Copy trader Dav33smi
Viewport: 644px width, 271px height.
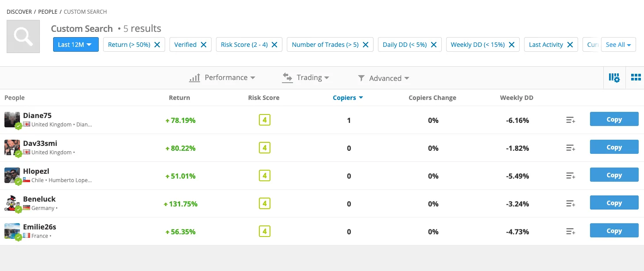click(614, 147)
